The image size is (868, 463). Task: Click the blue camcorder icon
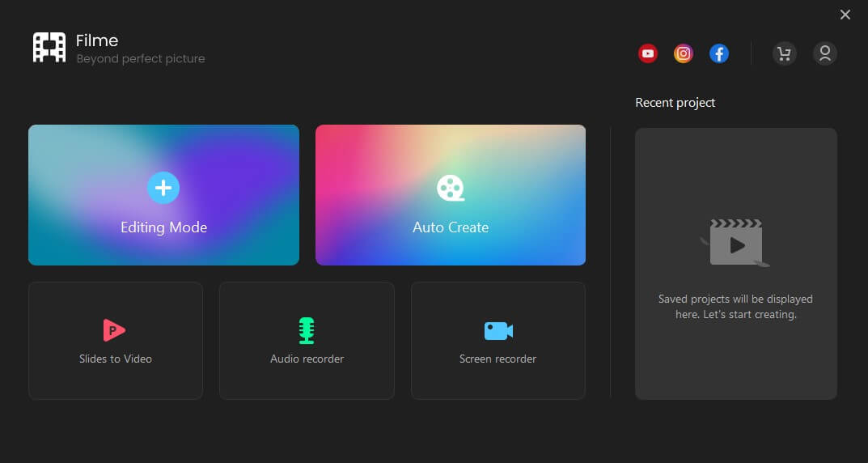pyautogui.click(x=498, y=330)
